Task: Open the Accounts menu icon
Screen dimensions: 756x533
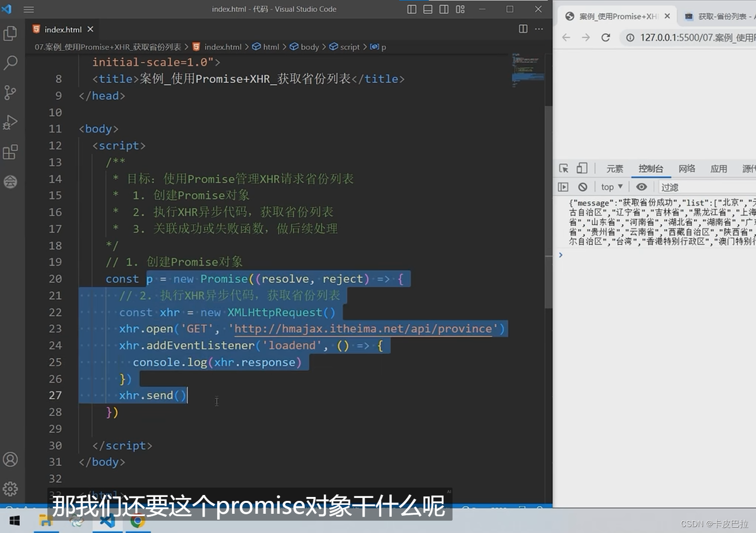Action: point(10,459)
